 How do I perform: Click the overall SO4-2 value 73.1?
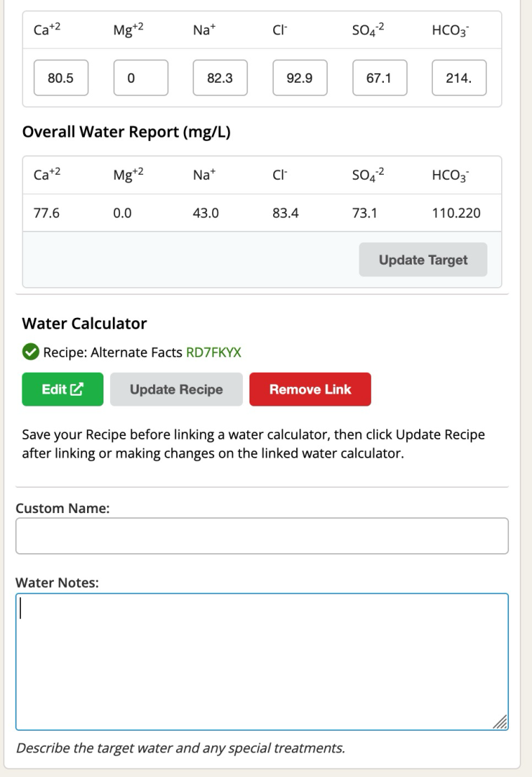click(x=364, y=213)
